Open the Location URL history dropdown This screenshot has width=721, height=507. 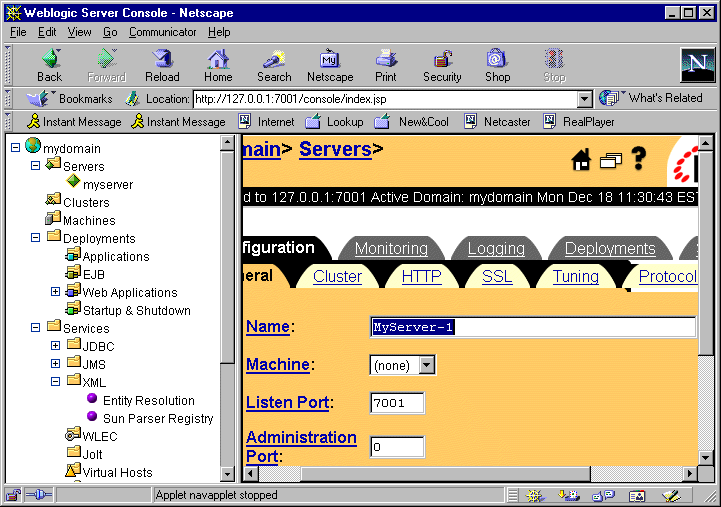tap(584, 99)
